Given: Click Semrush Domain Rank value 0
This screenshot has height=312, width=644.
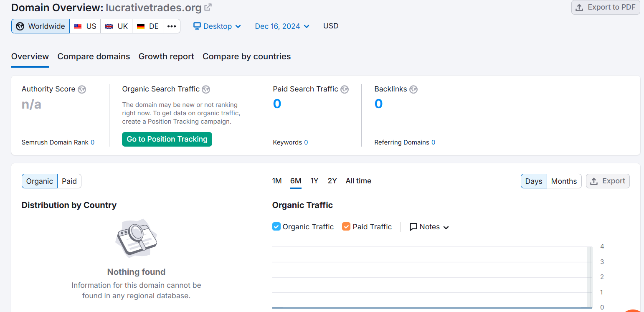Looking at the screenshot, I should [x=92, y=142].
